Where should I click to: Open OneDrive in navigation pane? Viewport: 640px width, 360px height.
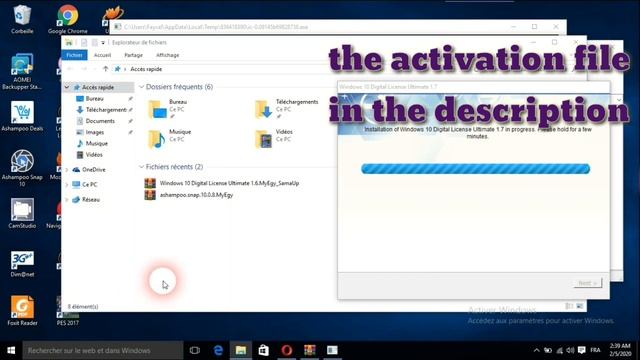[x=93, y=169]
